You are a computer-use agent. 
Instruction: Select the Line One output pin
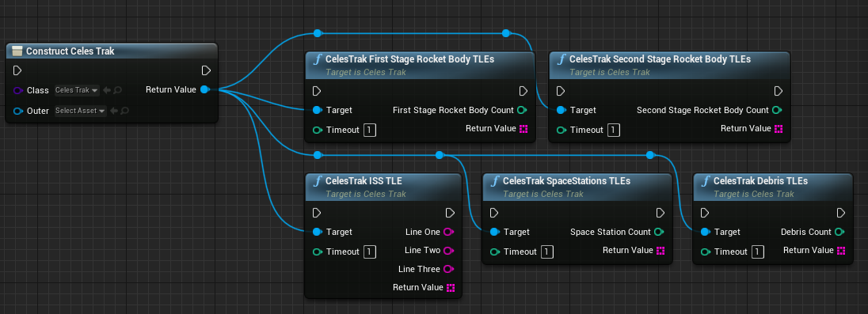point(449,232)
